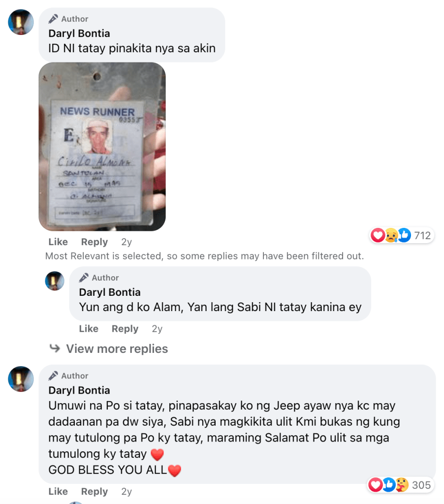Click the sad face reaction icon beside the 712 count

tap(391, 235)
